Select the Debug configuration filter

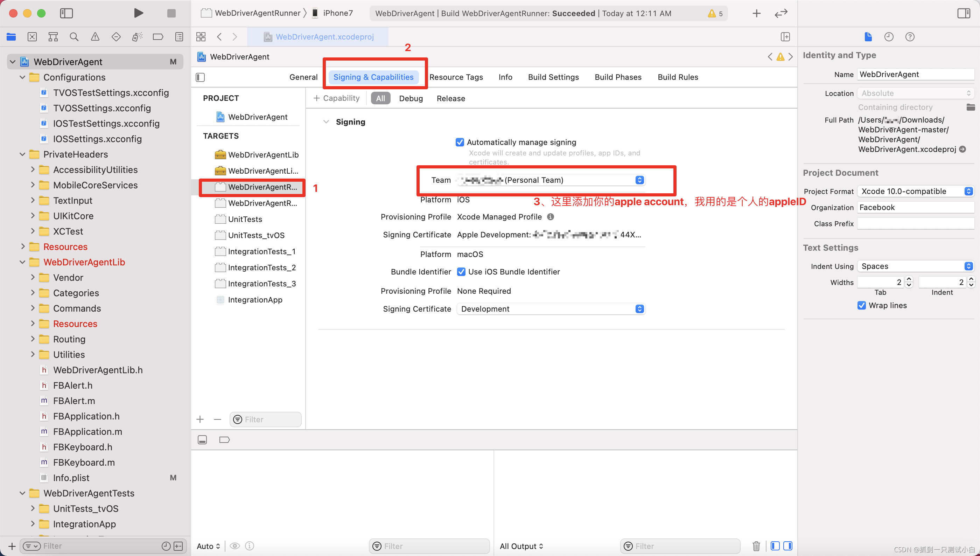tap(411, 98)
